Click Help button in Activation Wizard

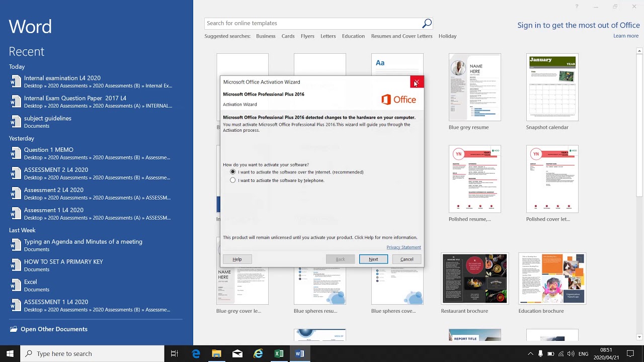(x=237, y=259)
